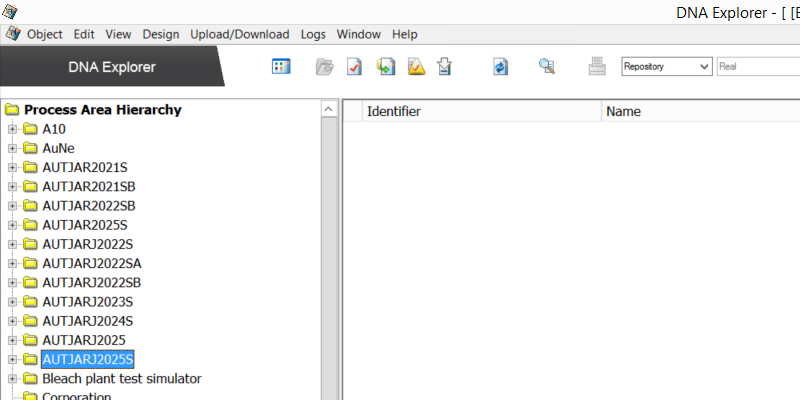Screen dimensions: 800x400
Task: Select the AuNe folder in tree
Action: pos(58,149)
